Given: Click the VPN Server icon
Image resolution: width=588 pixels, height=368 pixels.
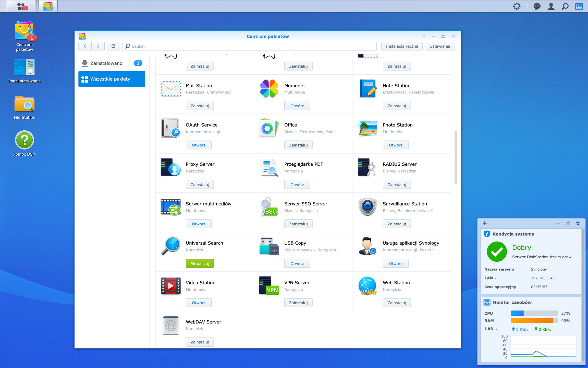Looking at the screenshot, I should pos(269,286).
